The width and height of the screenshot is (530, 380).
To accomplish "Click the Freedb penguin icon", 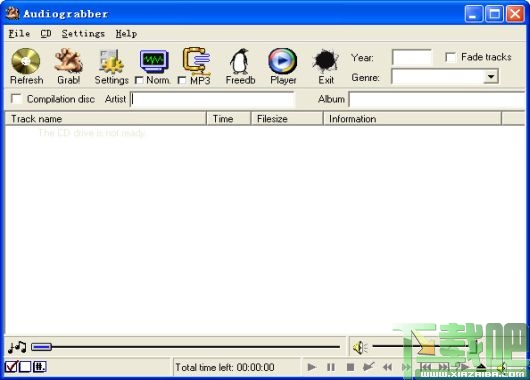I will [x=240, y=61].
